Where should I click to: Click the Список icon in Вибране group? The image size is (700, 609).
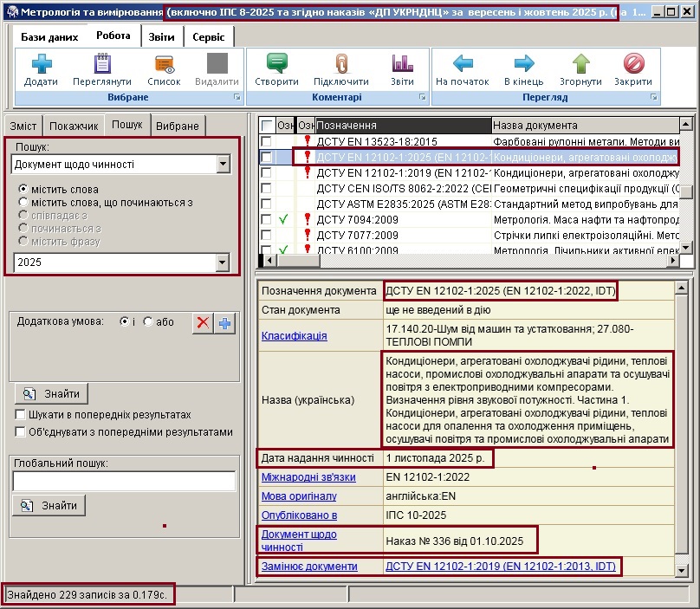click(164, 64)
